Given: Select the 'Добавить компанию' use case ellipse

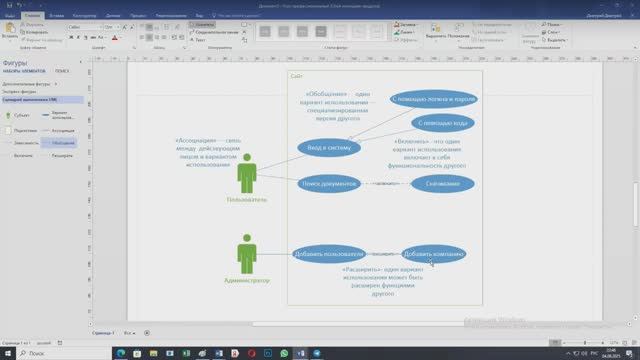Looking at the screenshot, I should (x=433, y=254).
